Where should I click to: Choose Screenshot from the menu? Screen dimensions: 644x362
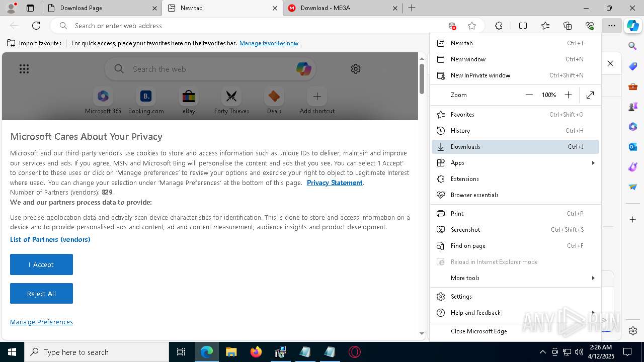pyautogui.click(x=515, y=230)
